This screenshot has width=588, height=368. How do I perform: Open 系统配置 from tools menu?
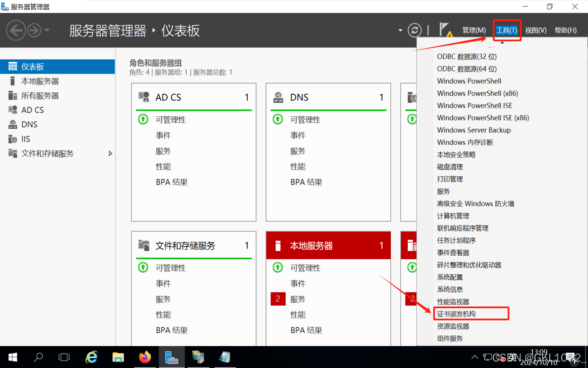[x=450, y=277]
